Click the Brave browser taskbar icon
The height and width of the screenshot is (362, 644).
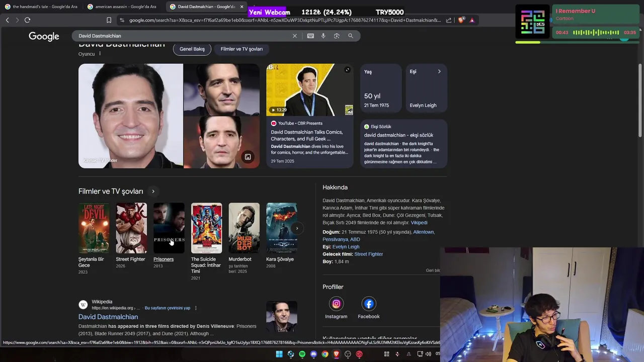[336, 354]
